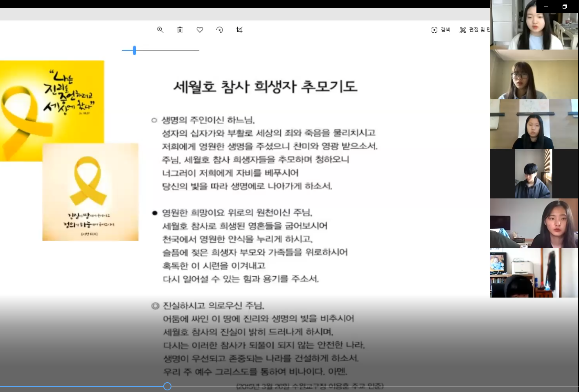The width and height of the screenshot is (579, 392).
Task: Select video of participant in black top by wall
Action: 534,124
